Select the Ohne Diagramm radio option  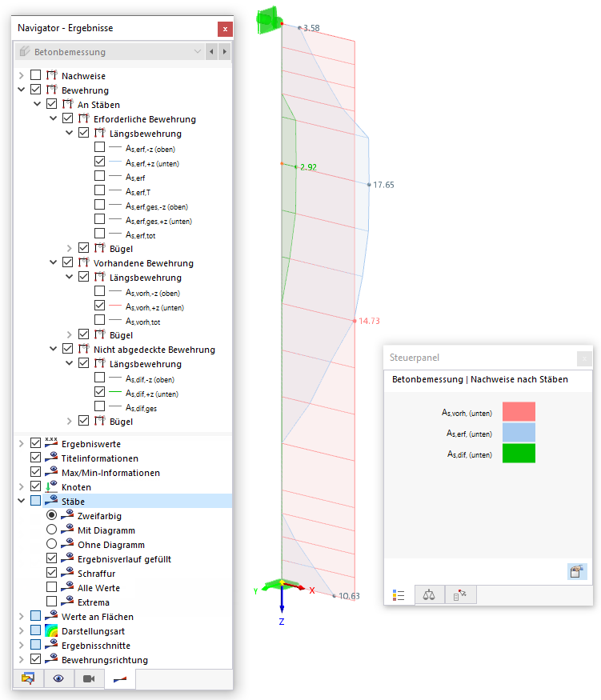(x=52, y=544)
